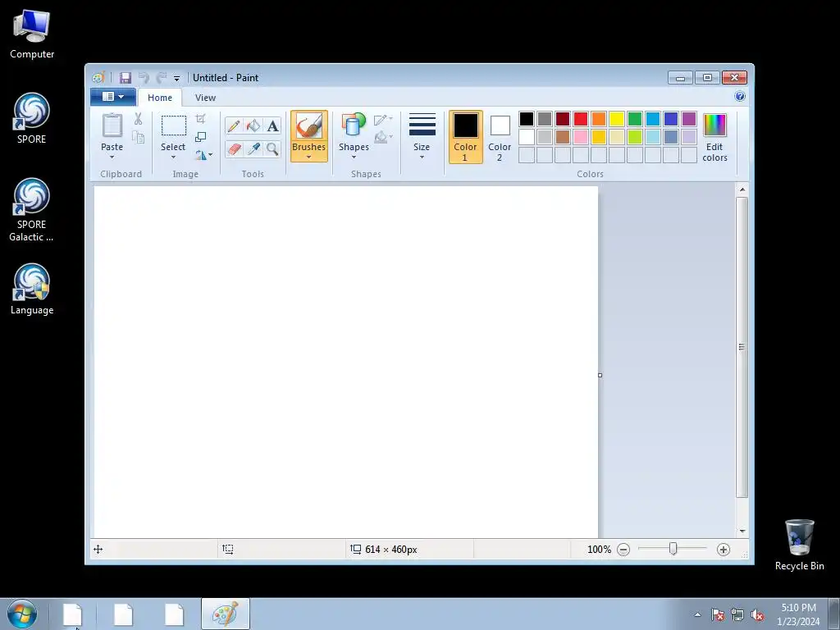This screenshot has height=630, width=840.
Task: Select the Eraser tool
Action: (234, 148)
